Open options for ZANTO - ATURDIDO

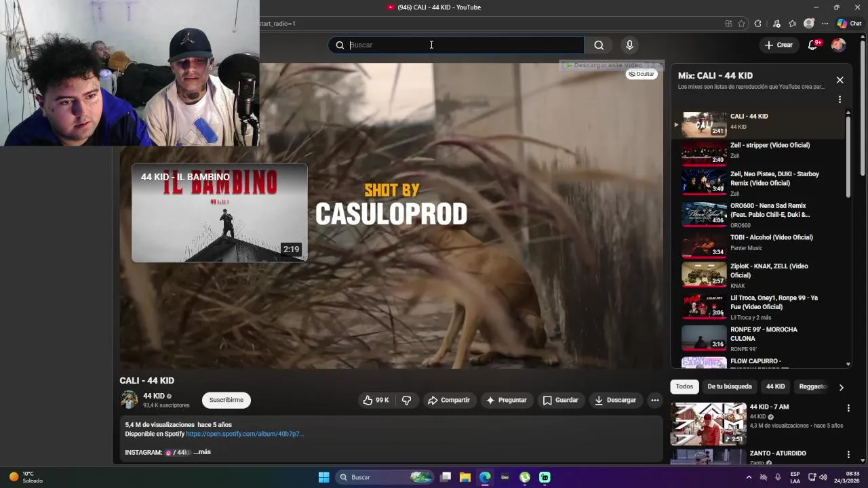(848, 455)
